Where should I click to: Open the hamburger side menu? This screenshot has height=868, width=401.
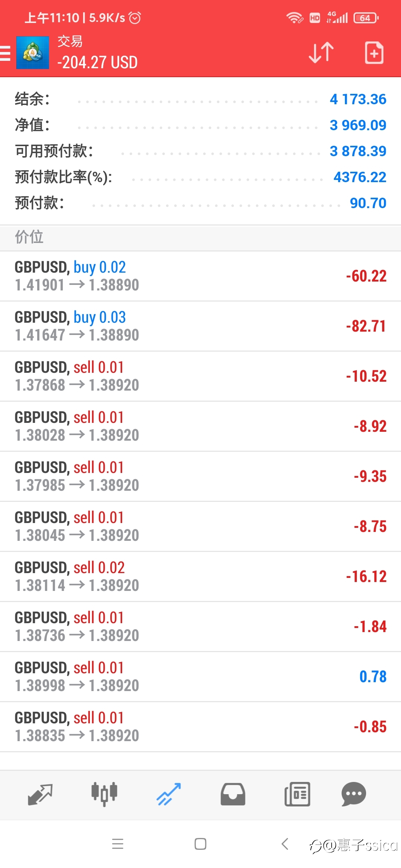[5, 53]
